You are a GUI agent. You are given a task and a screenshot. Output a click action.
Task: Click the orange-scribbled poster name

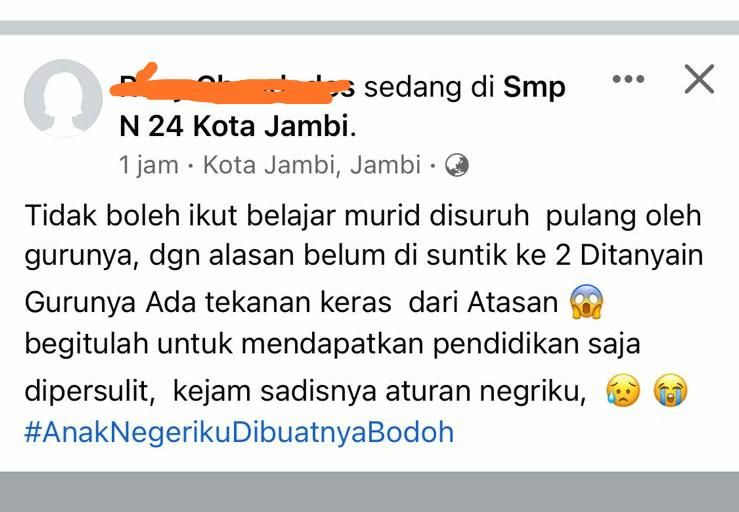(231, 87)
